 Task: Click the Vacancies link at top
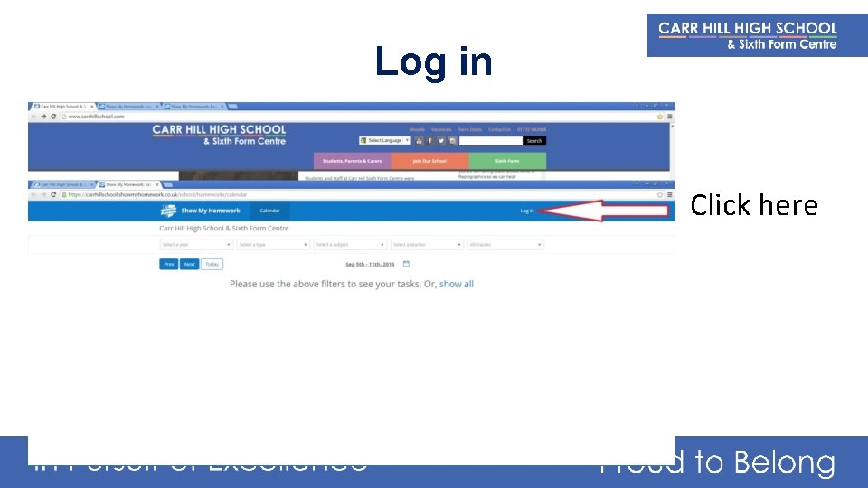[441, 129]
